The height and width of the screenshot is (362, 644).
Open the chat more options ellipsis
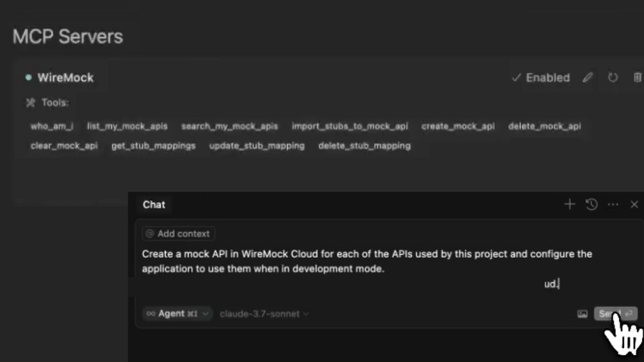[613, 204]
